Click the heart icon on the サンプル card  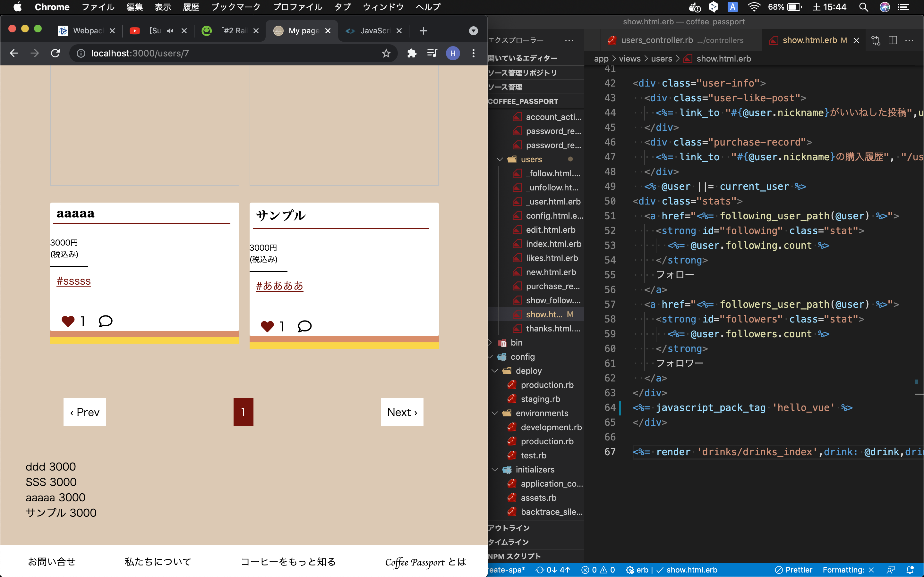click(x=267, y=326)
